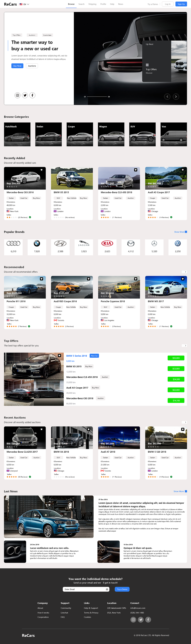Open the Van category thumbnail

coord(174,134)
